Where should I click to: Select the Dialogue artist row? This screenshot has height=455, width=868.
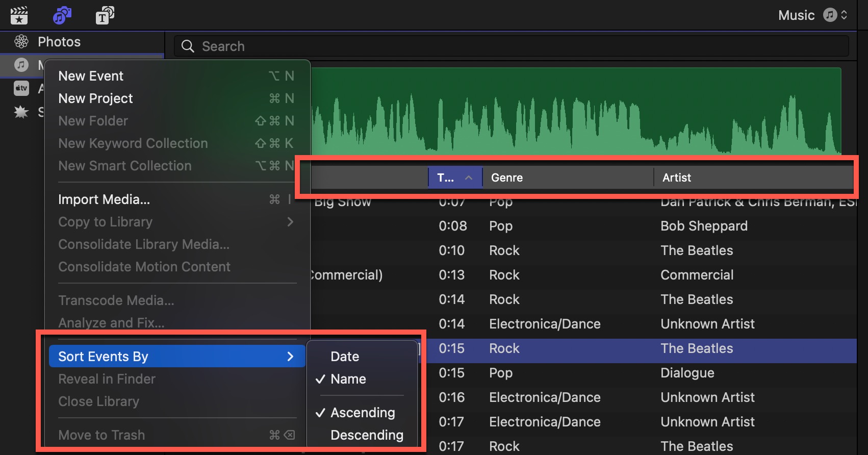pos(641,373)
